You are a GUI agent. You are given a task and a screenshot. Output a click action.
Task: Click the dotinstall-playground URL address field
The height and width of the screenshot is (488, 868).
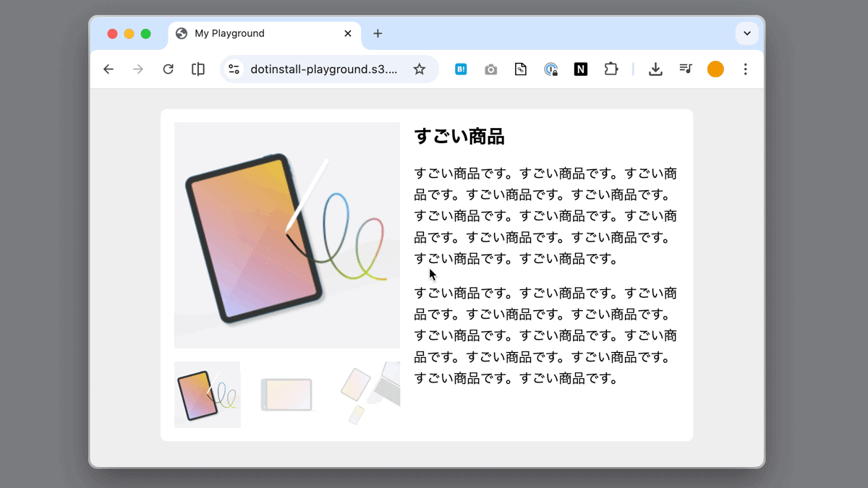(323, 69)
